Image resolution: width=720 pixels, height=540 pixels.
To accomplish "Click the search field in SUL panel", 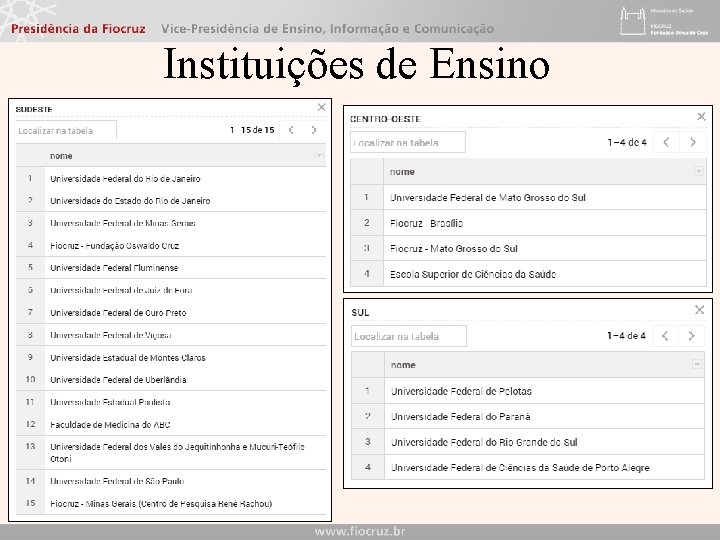I will (409, 336).
